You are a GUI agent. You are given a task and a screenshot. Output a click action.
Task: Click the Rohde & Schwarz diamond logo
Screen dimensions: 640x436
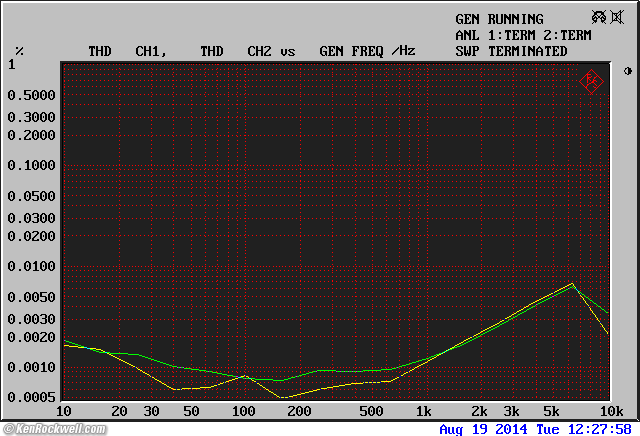(591, 80)
